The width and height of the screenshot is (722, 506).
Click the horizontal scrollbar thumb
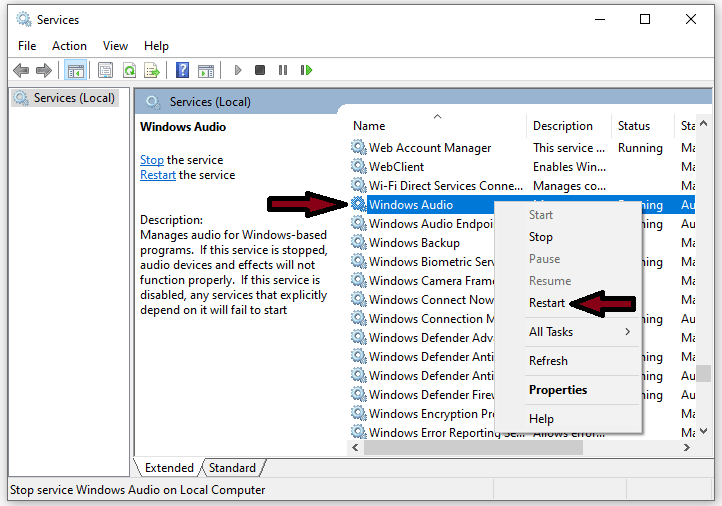coord(473,448)
